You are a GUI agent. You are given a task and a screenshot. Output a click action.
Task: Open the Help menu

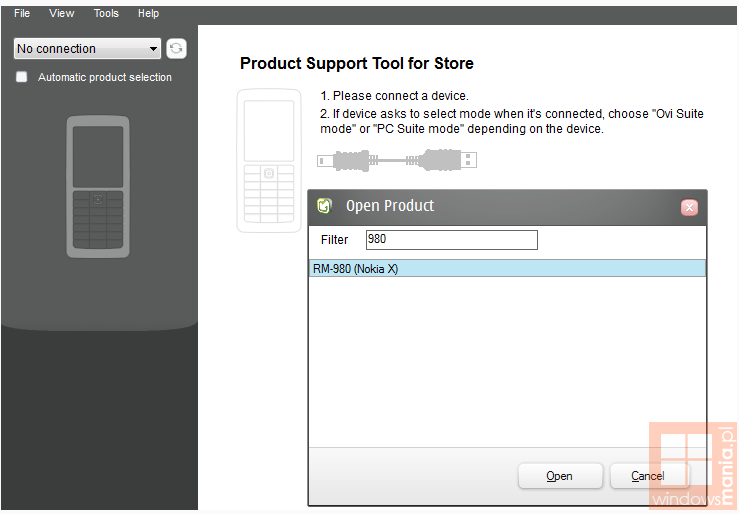[x=148, y=13]
